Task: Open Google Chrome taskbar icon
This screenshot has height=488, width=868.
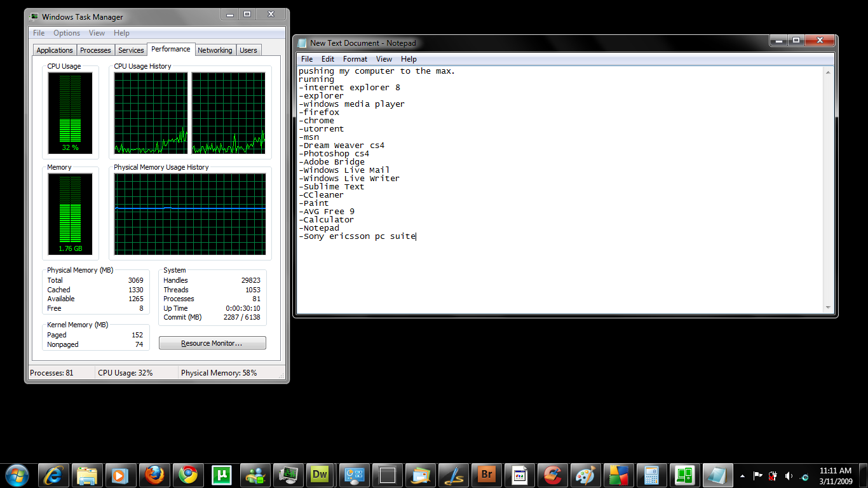Action: click(x=187, y=475)
